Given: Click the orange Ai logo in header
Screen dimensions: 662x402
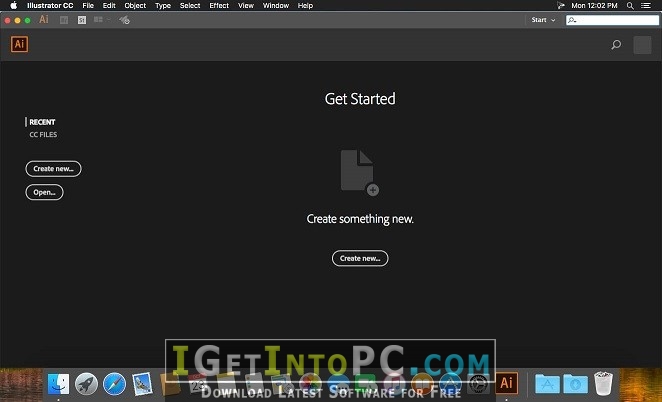Looking at the screenshot, I should [x=19, y=44].
